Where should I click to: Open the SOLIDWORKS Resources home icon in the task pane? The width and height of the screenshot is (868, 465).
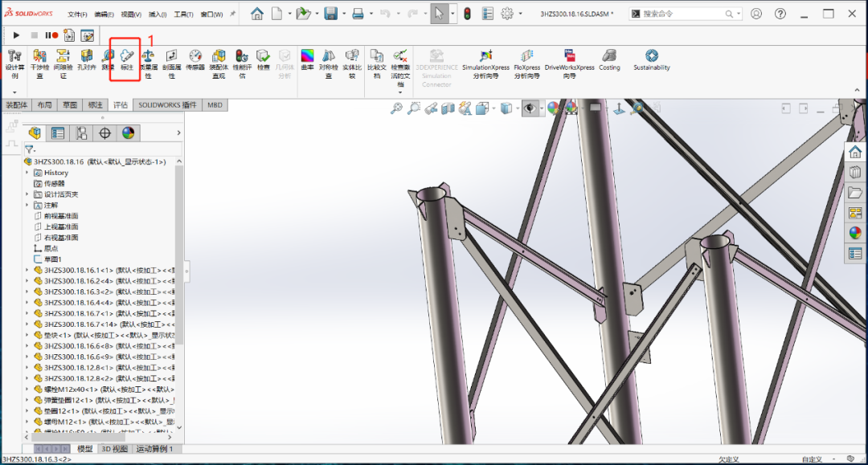click(x=854, y=152)
